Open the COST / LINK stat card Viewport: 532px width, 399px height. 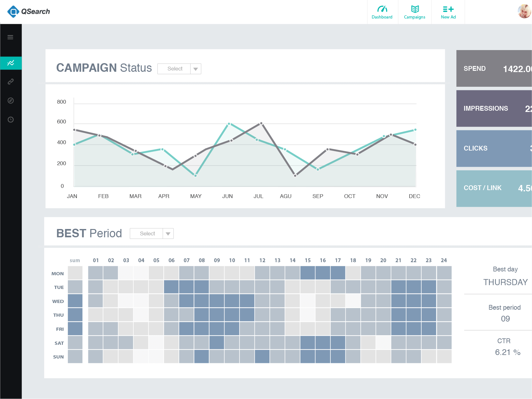pos(494,188)
